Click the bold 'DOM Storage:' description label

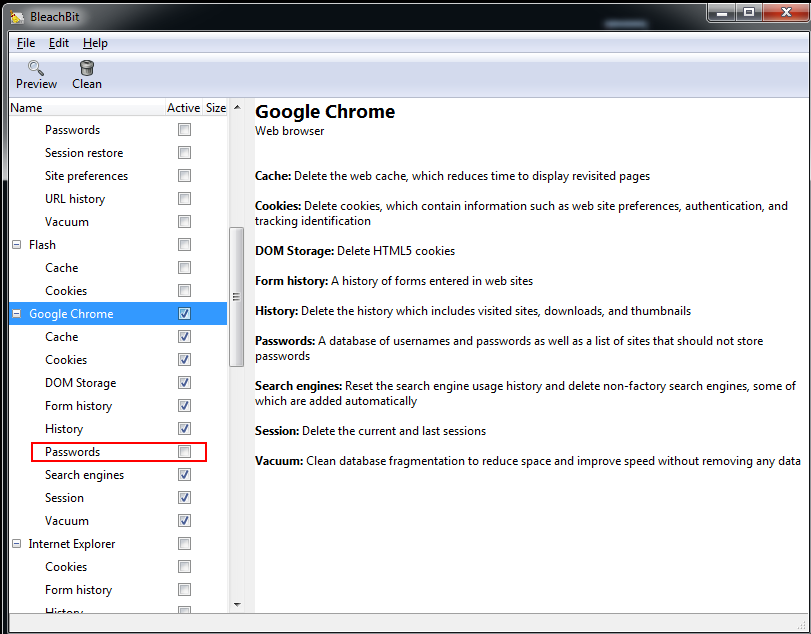(x=294, y=251)
